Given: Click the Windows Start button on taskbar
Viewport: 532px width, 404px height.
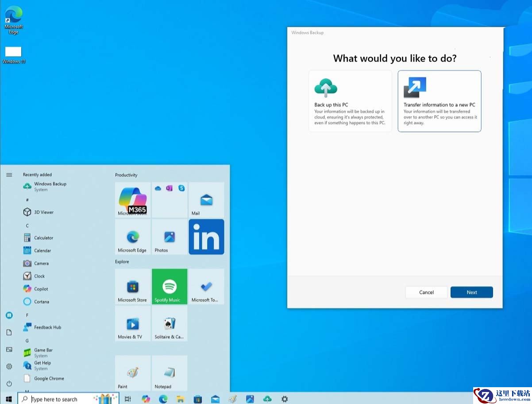Looking at the screenshot, I should click(x=8, y=399).
